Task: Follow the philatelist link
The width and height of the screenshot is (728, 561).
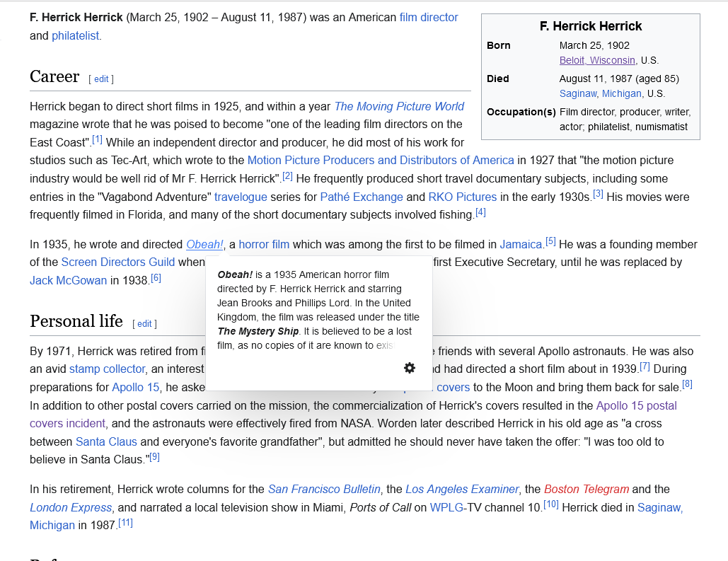Action: 75,36
